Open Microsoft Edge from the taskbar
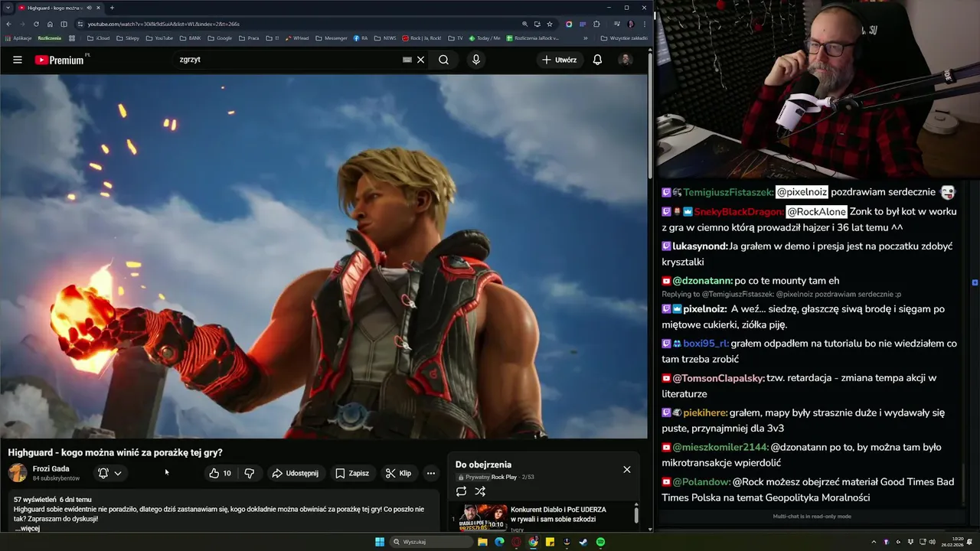 click(499, 542)
